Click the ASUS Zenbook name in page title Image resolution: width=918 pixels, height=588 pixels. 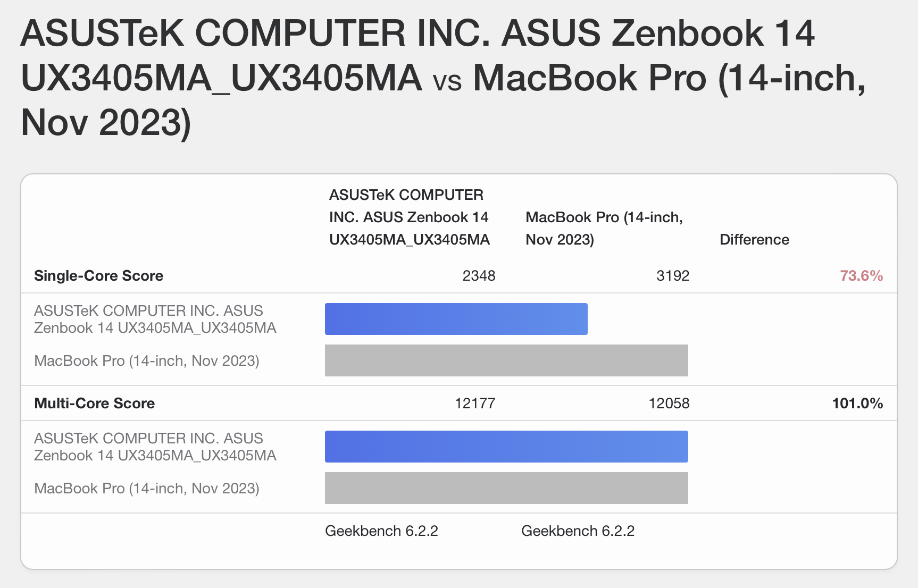(418, 55)
